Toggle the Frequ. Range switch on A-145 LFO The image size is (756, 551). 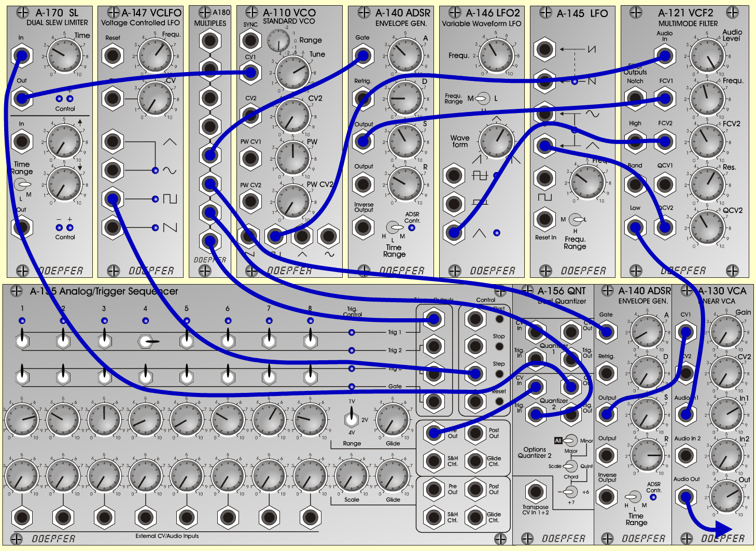576,219
